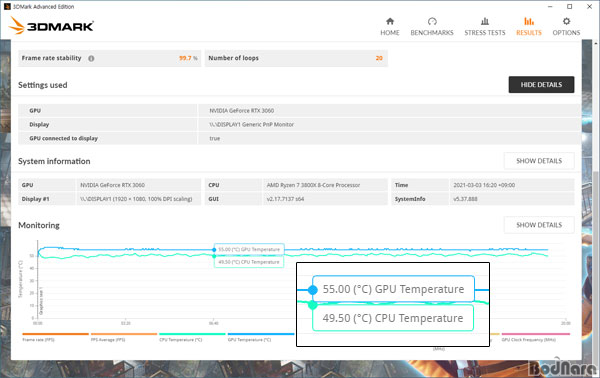The width and height of the screenshot is (600, 378).
Task: Click the 3DMark app icon in title bar
Action: [x=7, y=7]
